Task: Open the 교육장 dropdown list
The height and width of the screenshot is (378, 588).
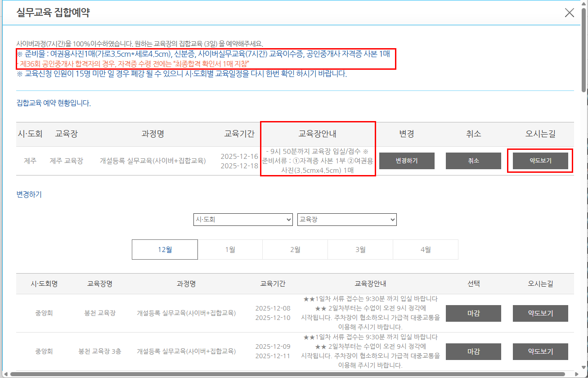Action: point(347,220)
